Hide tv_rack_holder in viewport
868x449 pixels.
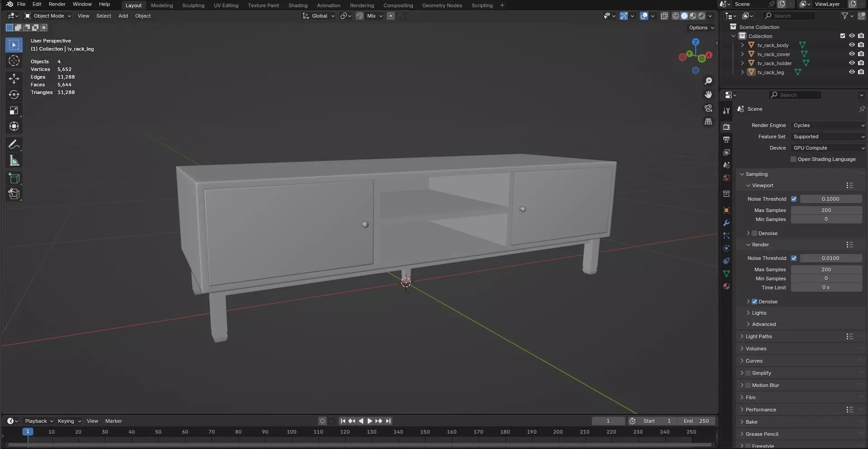[852, 63]
